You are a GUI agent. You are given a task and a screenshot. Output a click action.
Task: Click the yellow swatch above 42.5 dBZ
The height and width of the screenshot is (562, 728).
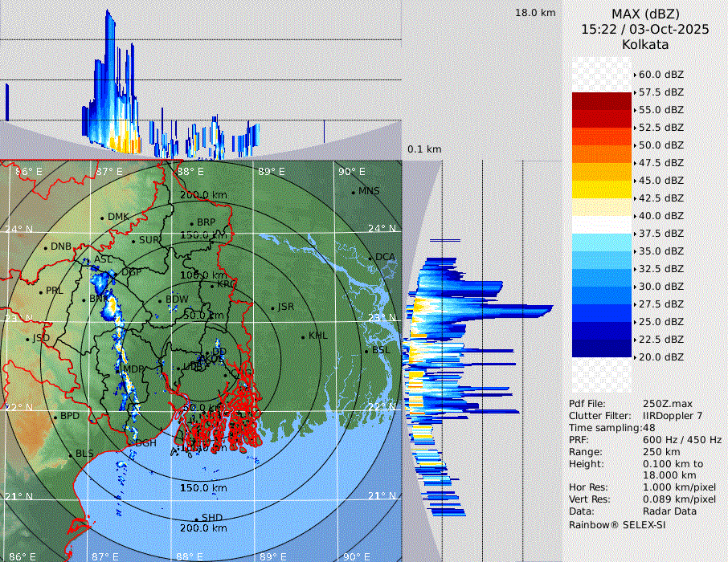tap(602, 189)
